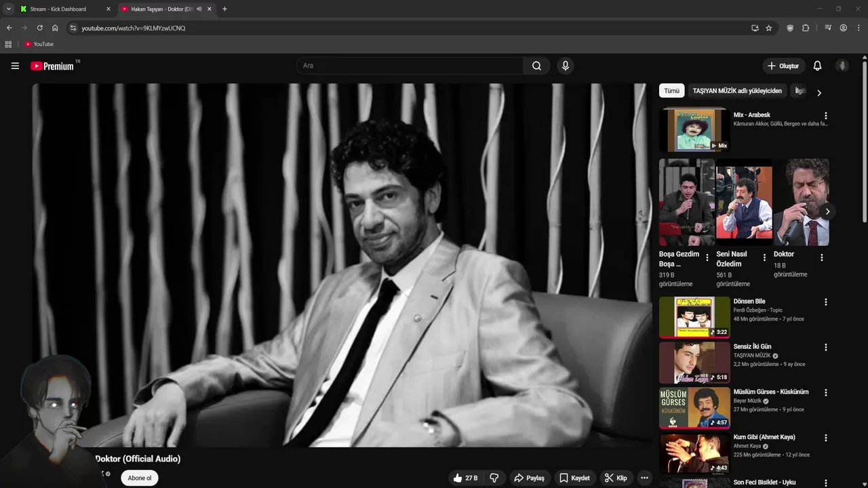This screenshot has width=868, height=488.
Task: Open options for Müslüm Gürses - Küskünüm
Action: pos(825,392)
